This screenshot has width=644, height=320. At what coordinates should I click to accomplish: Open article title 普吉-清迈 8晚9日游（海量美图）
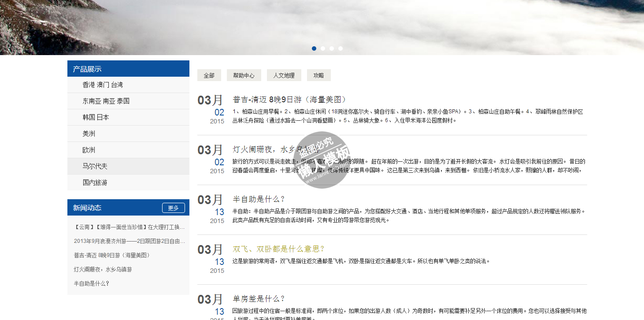point(291,100)
